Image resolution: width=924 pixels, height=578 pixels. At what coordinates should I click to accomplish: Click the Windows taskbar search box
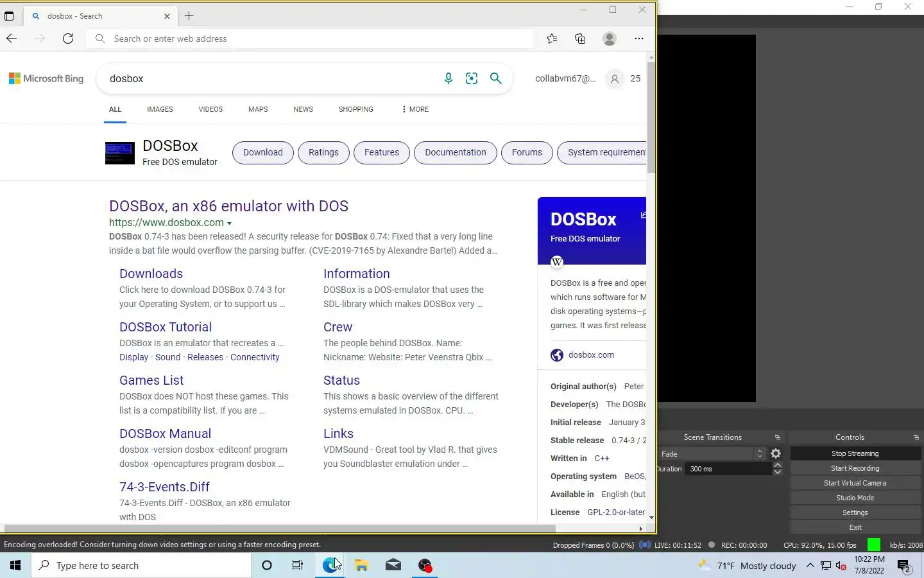[x=141, y=565]
